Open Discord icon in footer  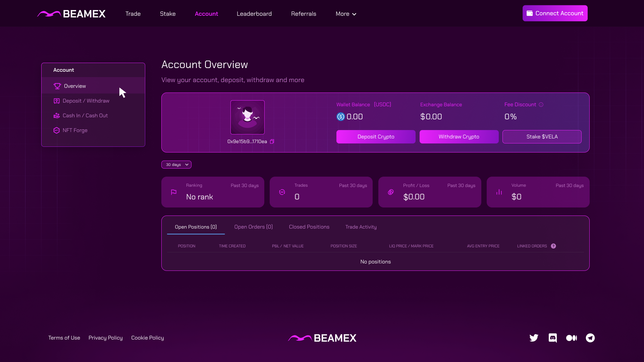pyautogui.click(x=552, y=338)
